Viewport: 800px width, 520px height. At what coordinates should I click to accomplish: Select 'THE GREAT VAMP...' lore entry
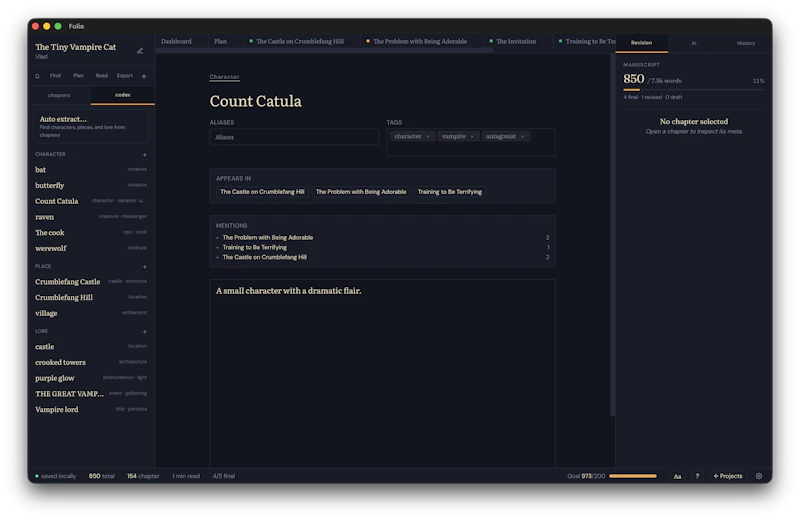click(x=91, y=394)
